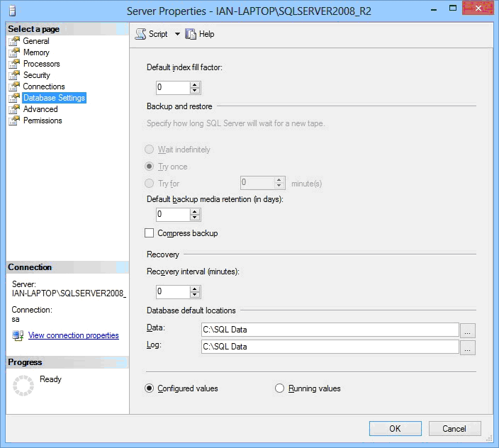The image size is (499, 448).
Task: Click the Processors page icon
Action: pyautogui.click(x=14, y=64)
